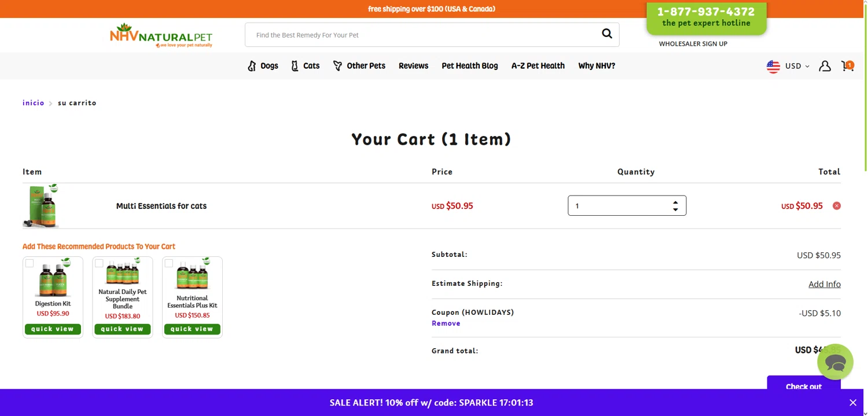868x416 pixels.
Task: Click the Digestion Kit product image
Action: (53, 279)
